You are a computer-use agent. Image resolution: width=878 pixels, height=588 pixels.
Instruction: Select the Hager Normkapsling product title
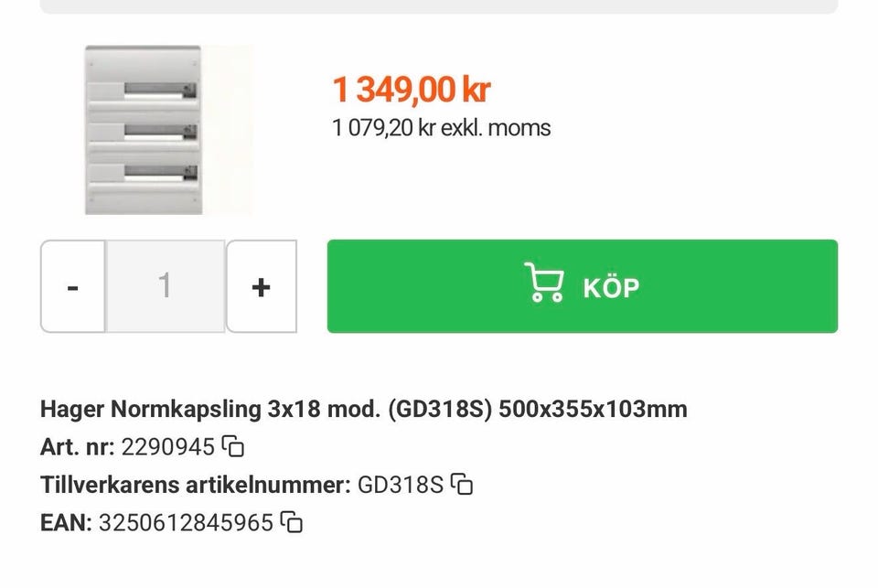(x=363, y=409)
